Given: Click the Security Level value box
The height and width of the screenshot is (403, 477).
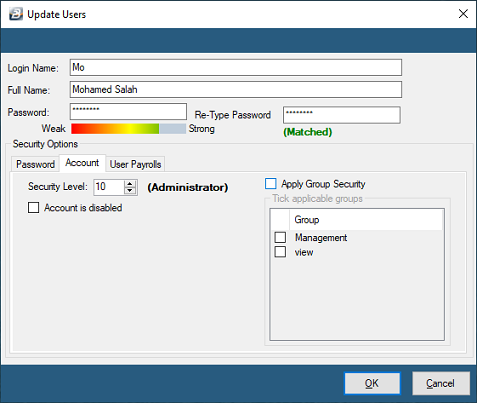Looking at the screenshot, I should (x=109, y=187).
